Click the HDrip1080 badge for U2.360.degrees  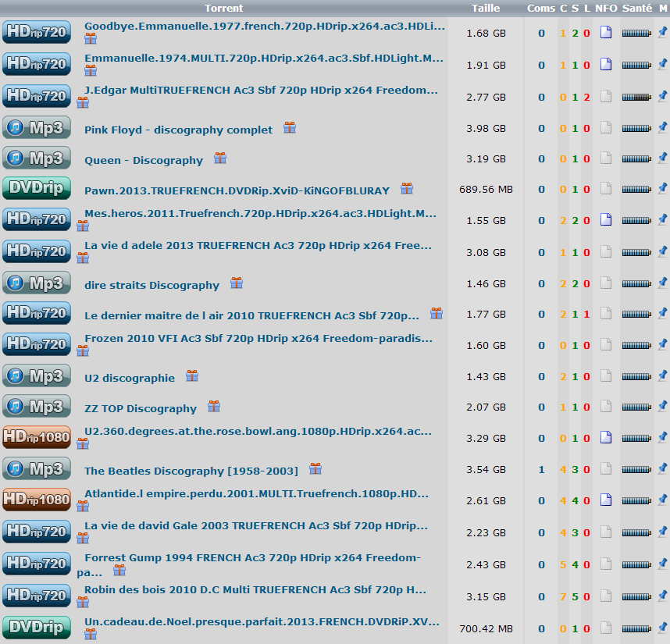(37, 437)
